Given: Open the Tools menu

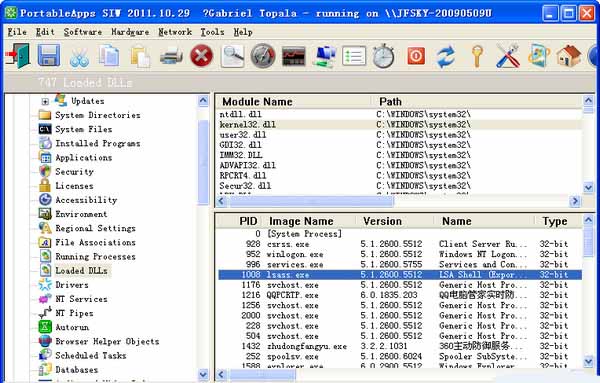Looking at the screenshot, I should point(212,32).
